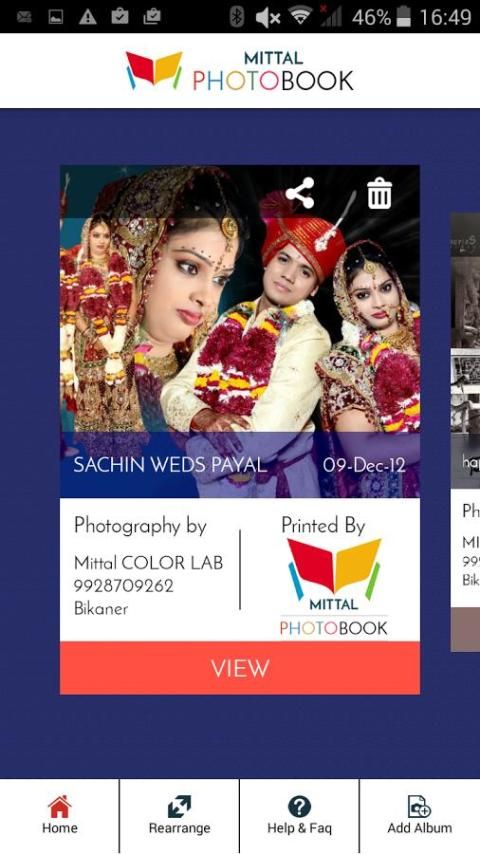Delete album using the trash icon
Image resolution: width=480 pixels, height=854 pixels.
point(379,194)
